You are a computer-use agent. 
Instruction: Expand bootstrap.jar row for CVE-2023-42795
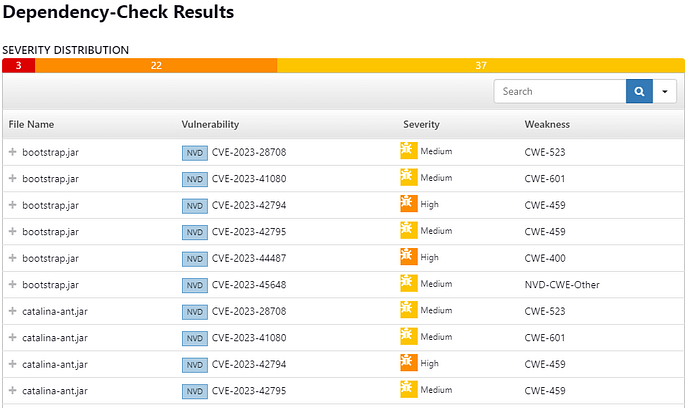point(12,231)
